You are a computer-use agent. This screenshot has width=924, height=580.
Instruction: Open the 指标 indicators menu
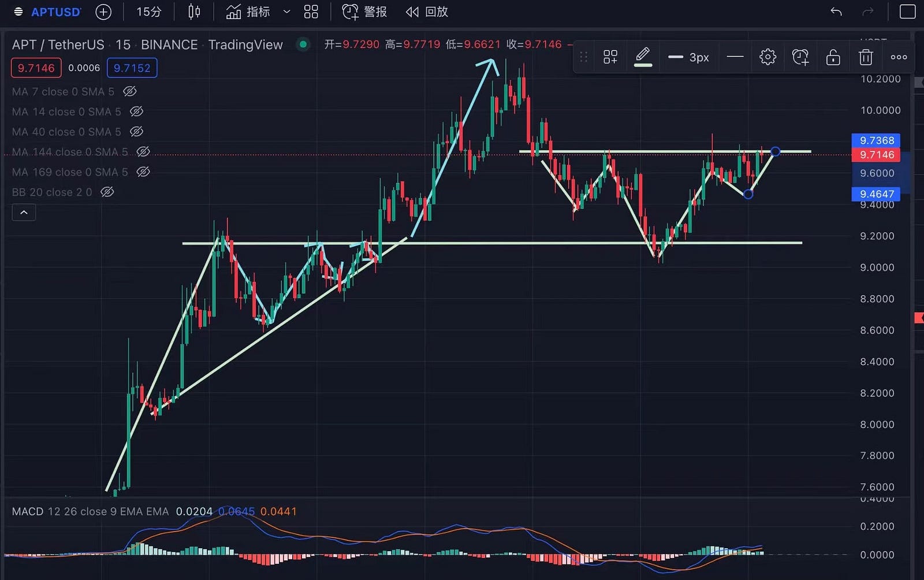coord(248,12)
